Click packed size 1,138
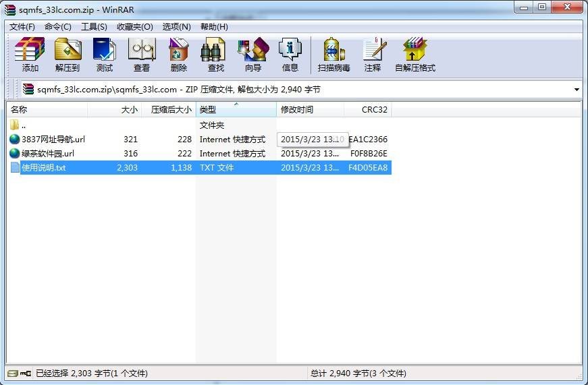 181,168
